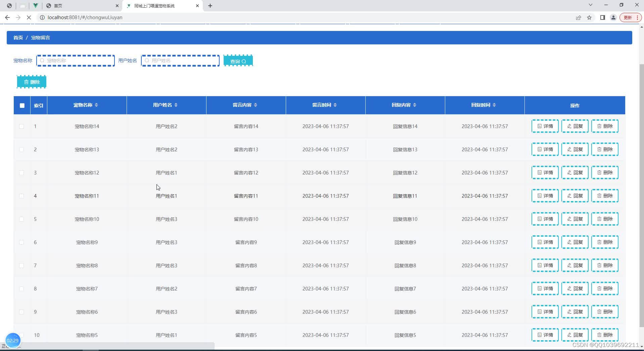
Task: Bookmark this page with the star icon
Action: click(589, 17)
